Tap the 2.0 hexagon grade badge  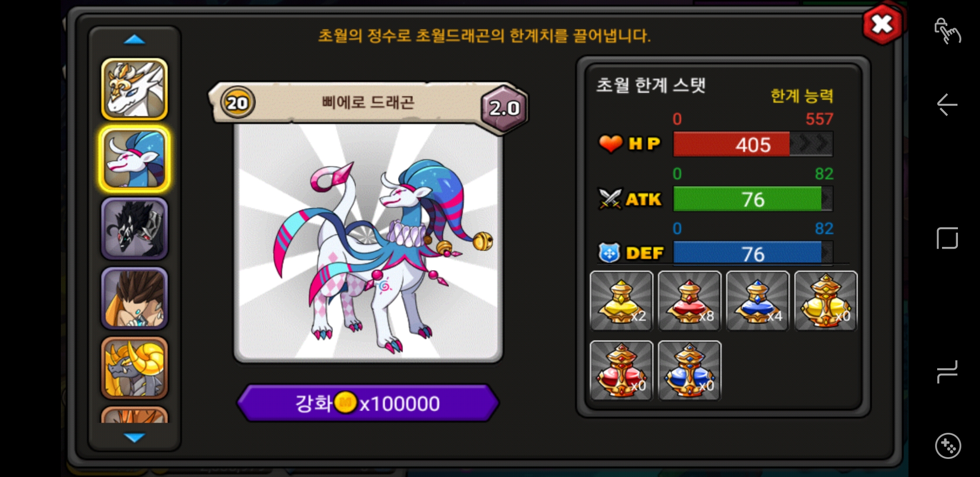tap(505, 108)
